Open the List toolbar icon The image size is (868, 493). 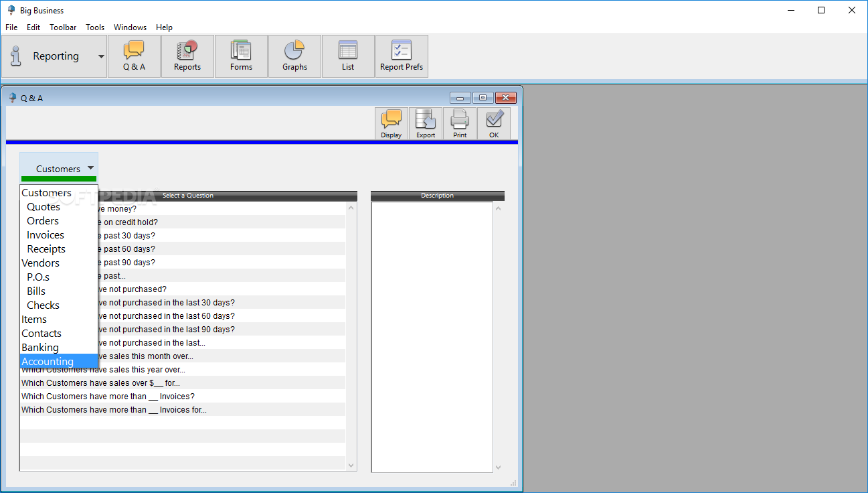(348, 56)
